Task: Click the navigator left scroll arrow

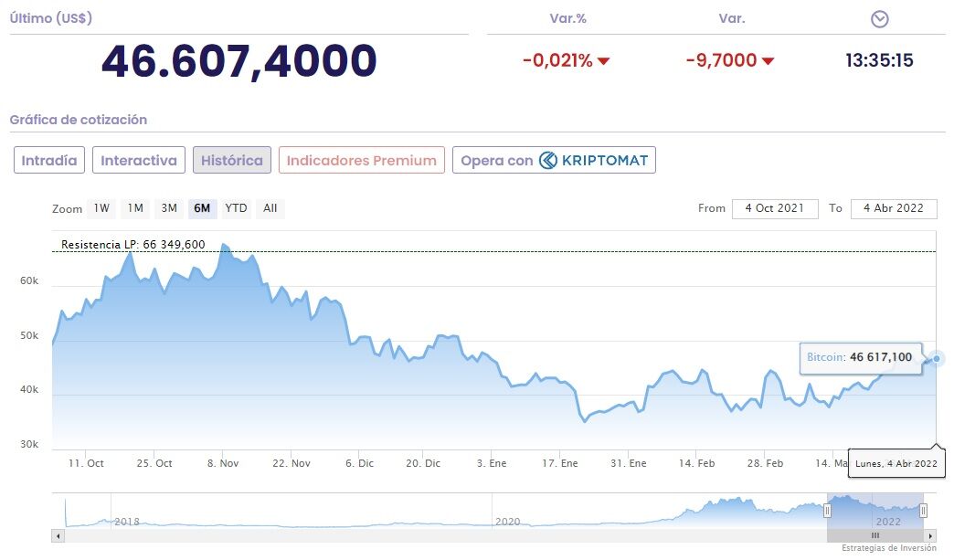Action: click(58, 536)
